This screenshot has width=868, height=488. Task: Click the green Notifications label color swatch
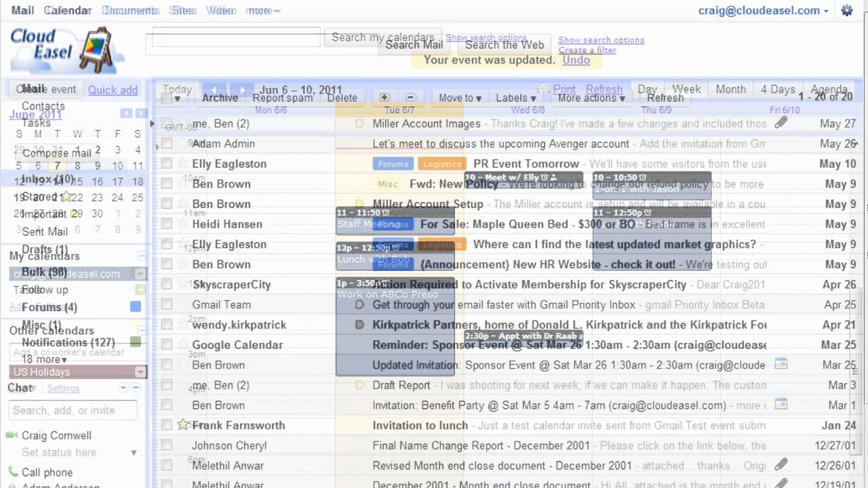tap(136, 342)
